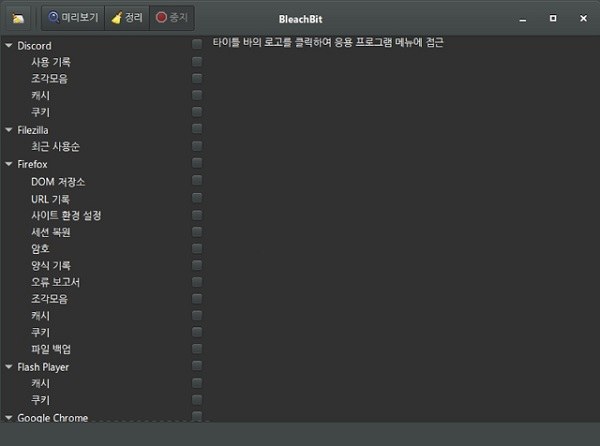Check Firefox URL 기록 checkbox
Viewport: 600px width, 446px height.
pos(197,198)
